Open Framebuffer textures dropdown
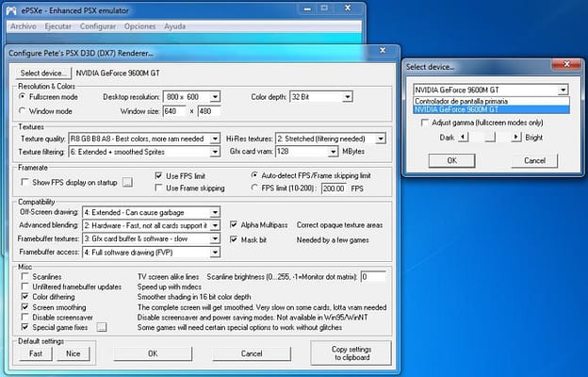Viewport: 588px width, 377px height. 215,238
